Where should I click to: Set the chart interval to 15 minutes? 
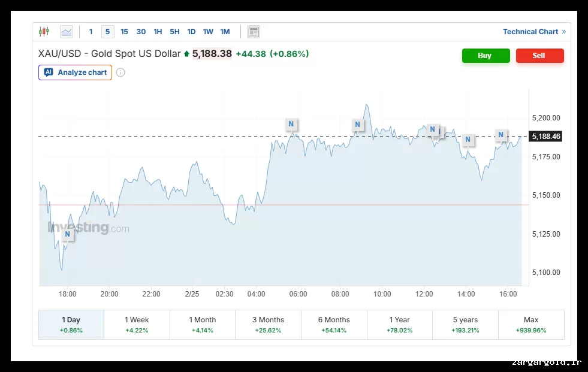pyautogui.click(x=124, y=32)
